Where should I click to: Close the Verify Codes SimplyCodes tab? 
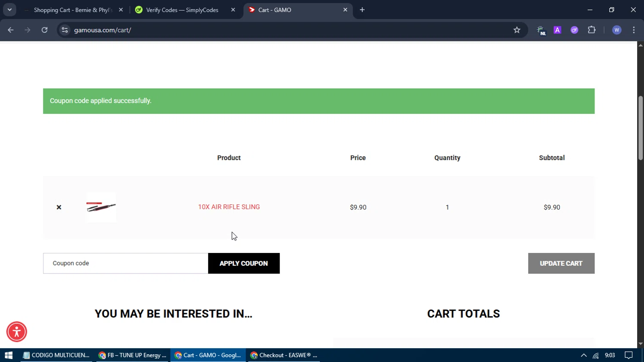click(233, 10)
